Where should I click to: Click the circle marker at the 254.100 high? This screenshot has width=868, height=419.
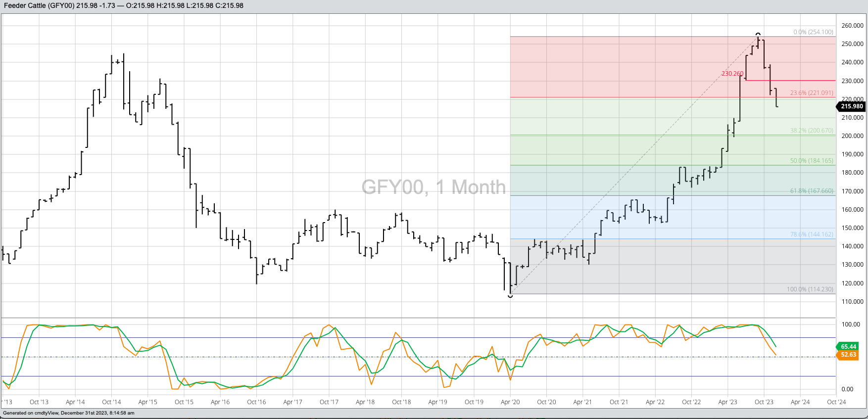tap(758, 34)
